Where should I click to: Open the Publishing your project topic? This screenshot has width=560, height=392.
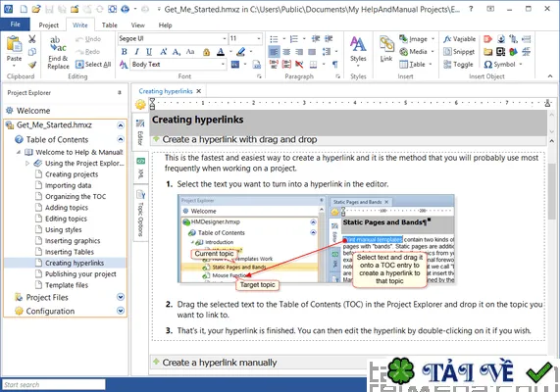[x=80, y=273]
